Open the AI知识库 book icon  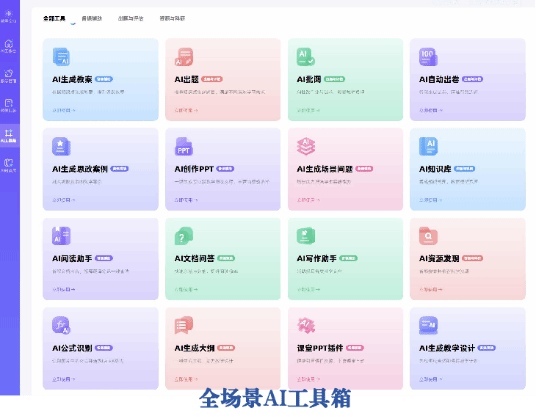coord(428,146)
